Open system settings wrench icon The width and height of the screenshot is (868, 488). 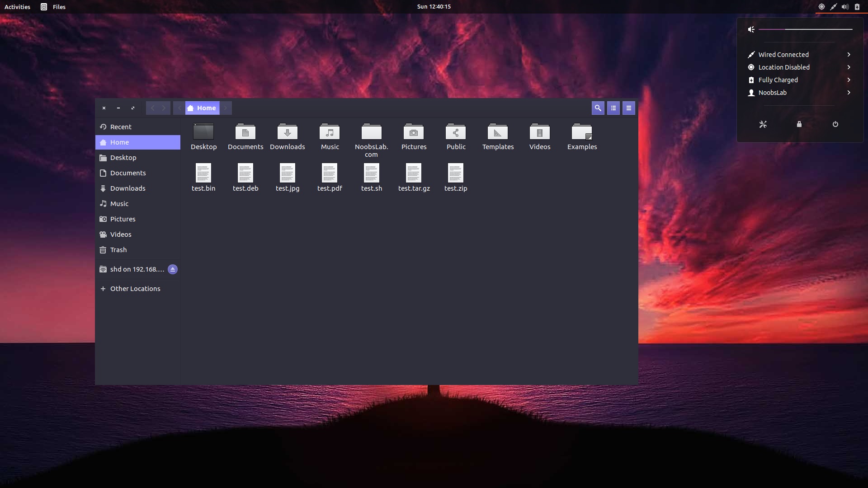[x=763, y=124]
